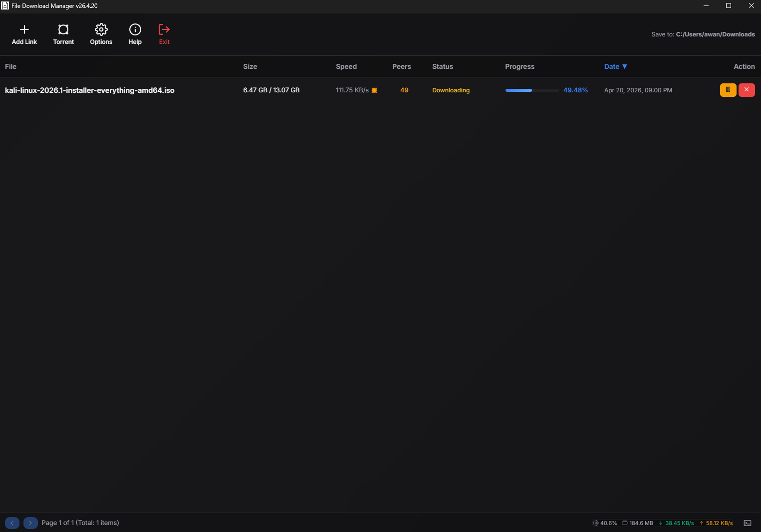The height and width of the screenshot is (532, 761).
Task: Sort downloads by Size column
Action: click(x=250, y=66)
